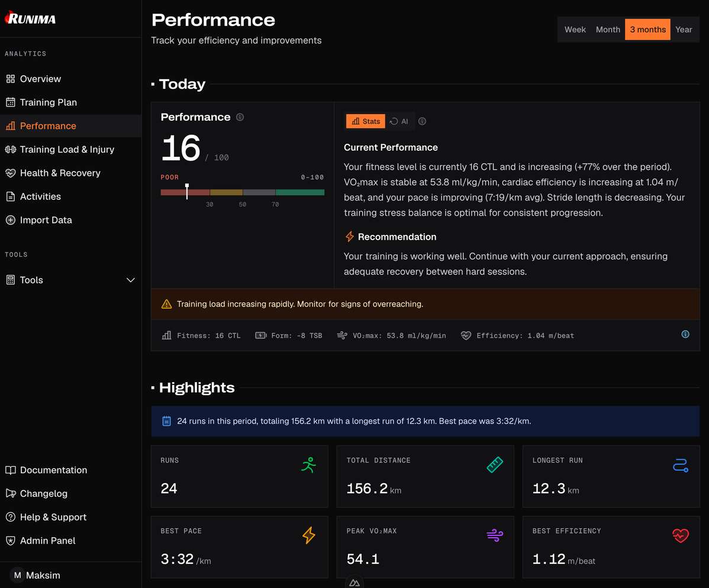Image resolution: width=709 pixels, height=588 pixels.
Task: Expand the Tools menu chevron
Action: 131,280
